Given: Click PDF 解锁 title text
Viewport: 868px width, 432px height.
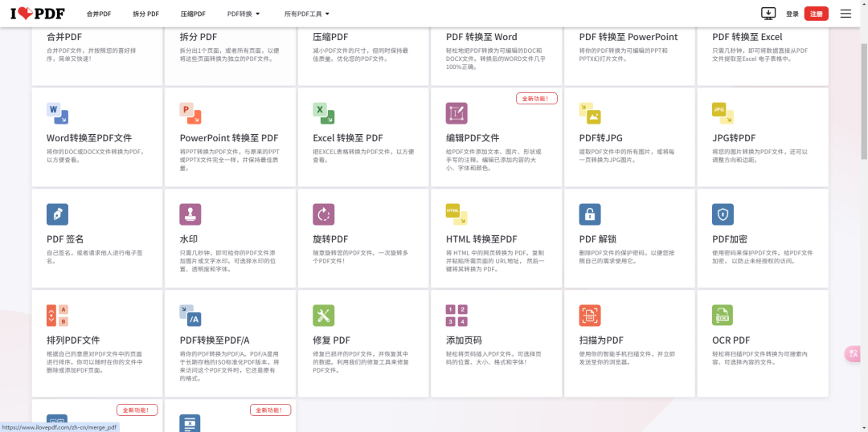Looking at the screenshot, I should click(598, 239).
